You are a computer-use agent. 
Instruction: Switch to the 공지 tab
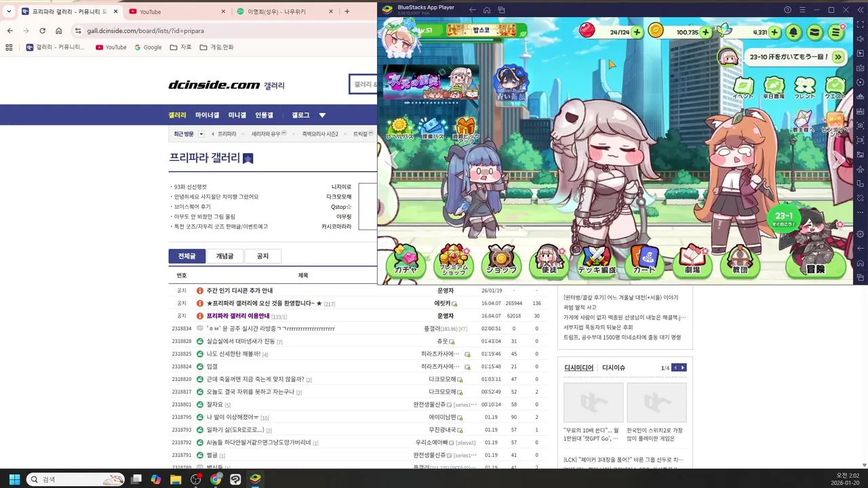[262, 256]
